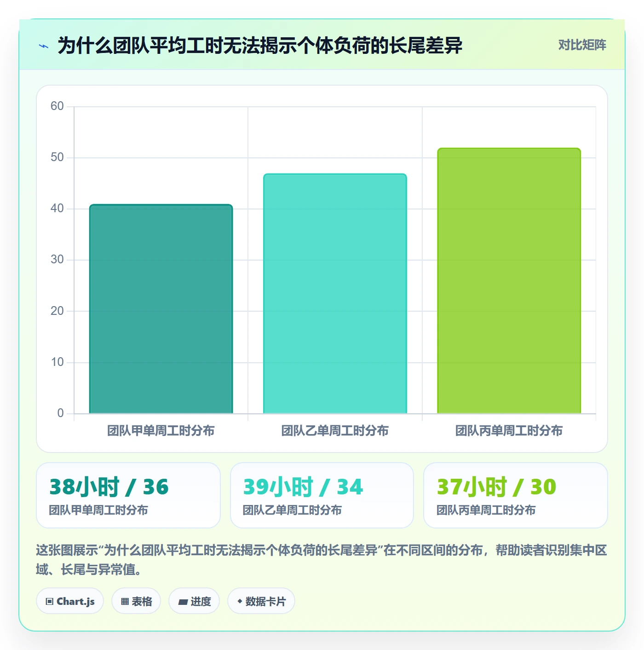Image resolution: width=644 pixels, height=650 pixels.
Task: Click the turquoise 团队乙 bar in chart
Action: [335, 294]
